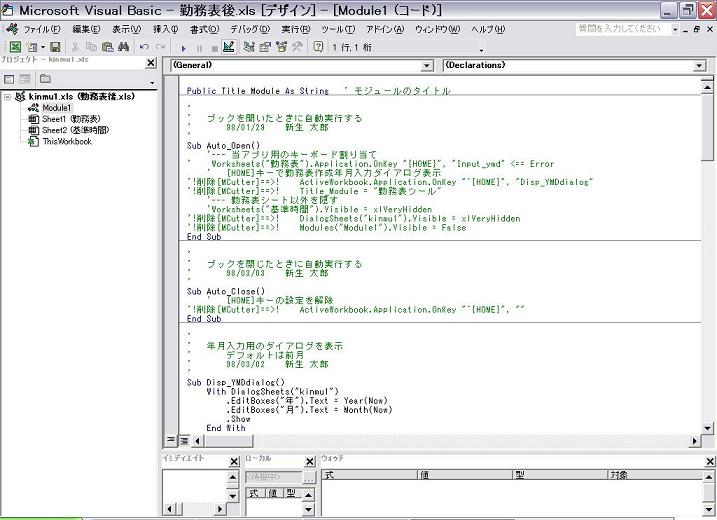Viewport: 717px width, 520px height.
Task: Click the 値 column header in Watch pane
Action: [x=465, y=475]
